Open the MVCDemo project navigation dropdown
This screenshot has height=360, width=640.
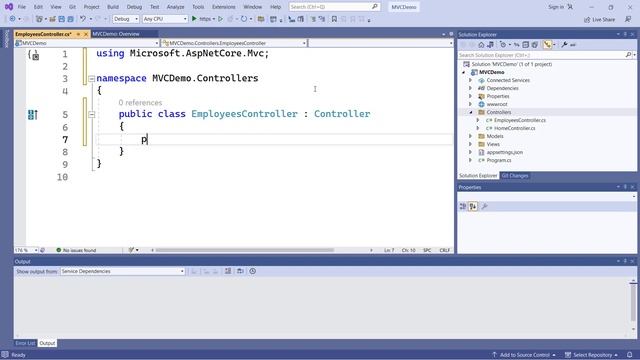(x=87, y=43)
